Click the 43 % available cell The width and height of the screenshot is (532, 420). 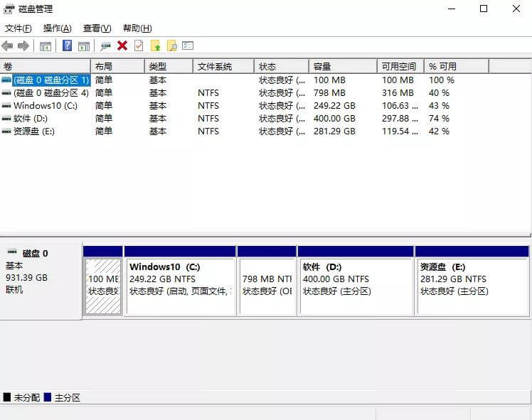439,106
